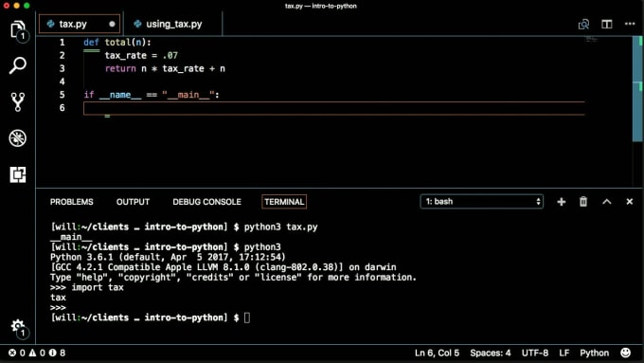
Task: Open the Explorer view in activity bar
Action: point(18,29)
